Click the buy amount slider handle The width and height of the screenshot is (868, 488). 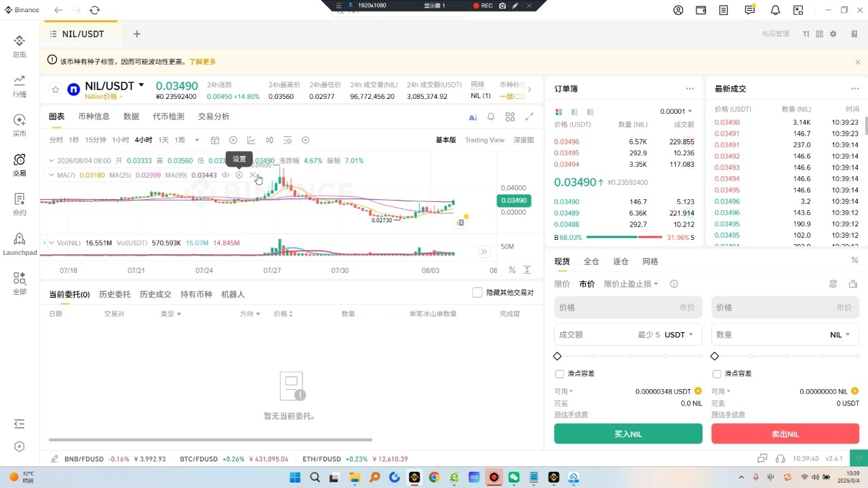point(557,357)
